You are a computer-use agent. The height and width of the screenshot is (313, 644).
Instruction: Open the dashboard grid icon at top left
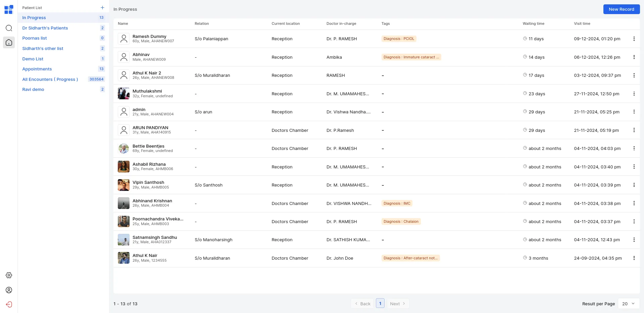point(8,10)
